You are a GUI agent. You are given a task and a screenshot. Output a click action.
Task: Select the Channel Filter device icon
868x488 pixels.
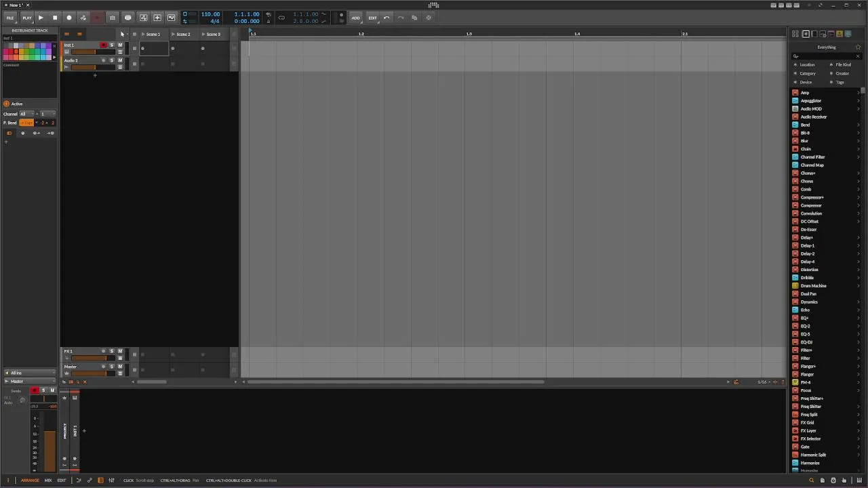(795, 157)
